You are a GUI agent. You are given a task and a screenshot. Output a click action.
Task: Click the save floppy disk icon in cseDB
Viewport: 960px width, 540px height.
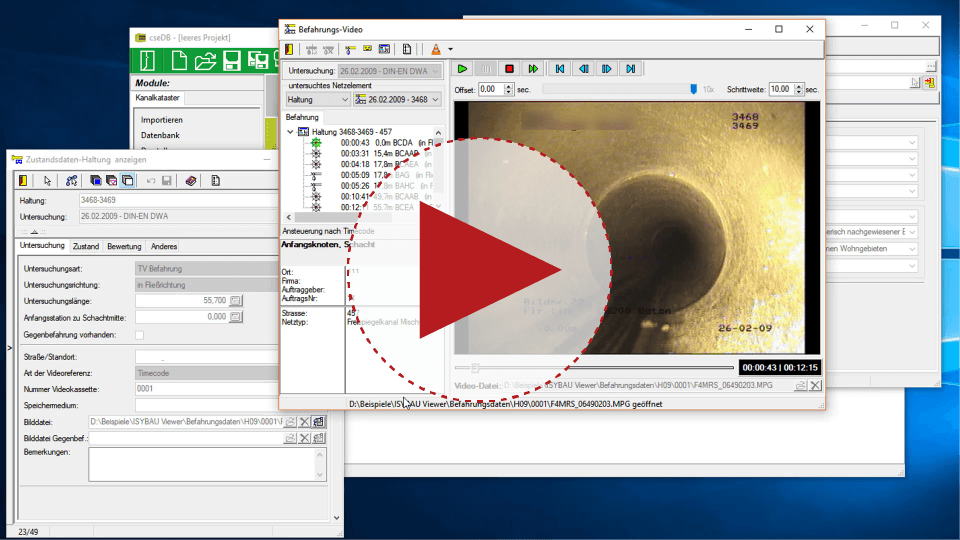(232, 61)
